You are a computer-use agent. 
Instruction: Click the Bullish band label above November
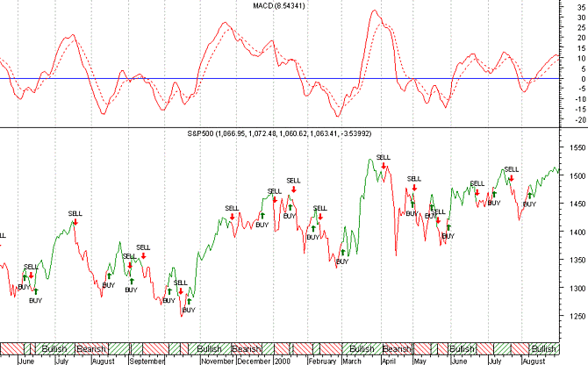coord(209,349)
